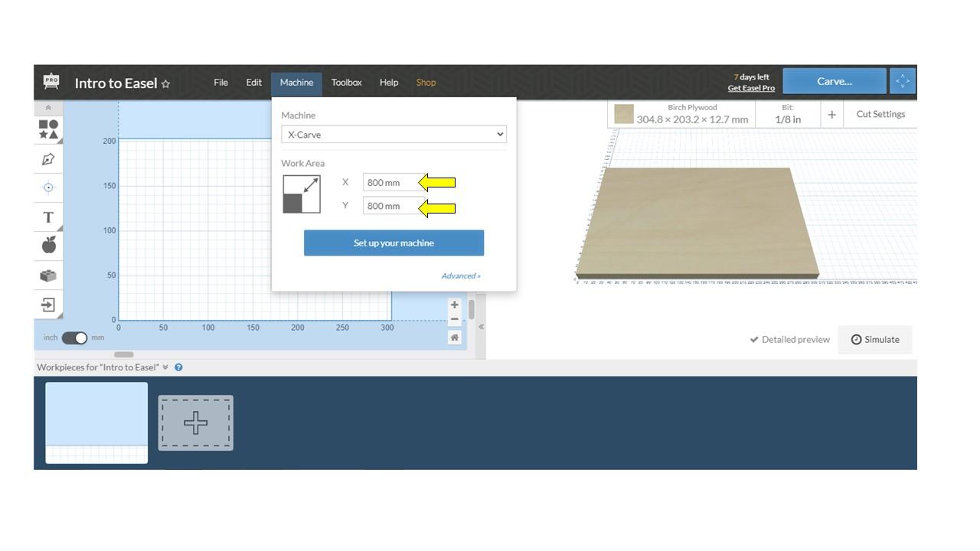
Task: Open the Shapes tool in left toolbar
Action: pyautogui.click(x=48, y=129)
